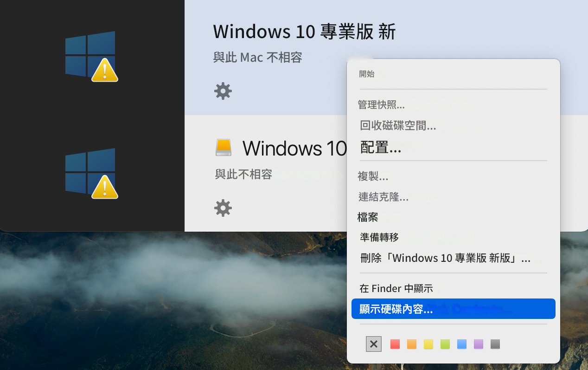Select the bottom Windows logo thumbnail with warning
The image size is (588, 370).
(x=91, y=173)
